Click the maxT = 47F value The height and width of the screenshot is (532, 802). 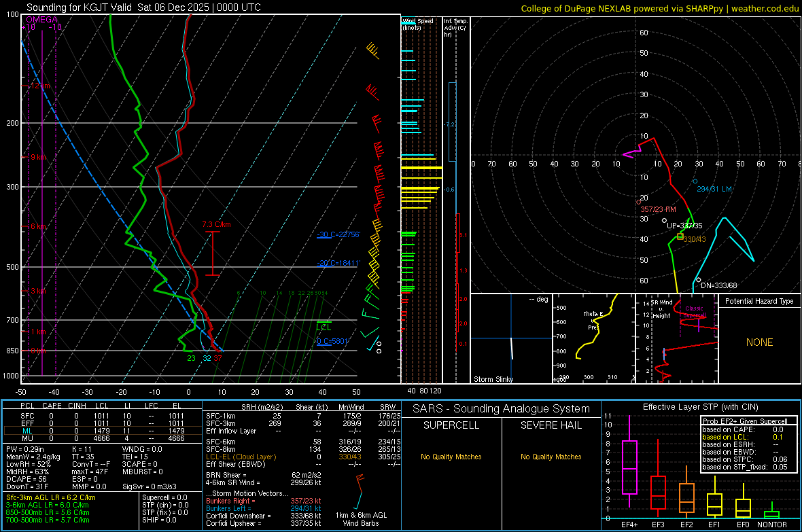90,472
